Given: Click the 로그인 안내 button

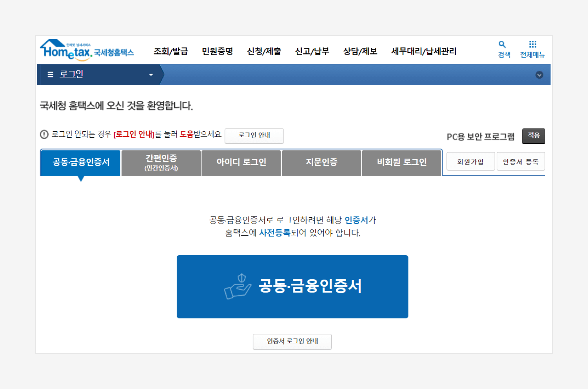Looking at the screenshot, I should coord(254,136).
